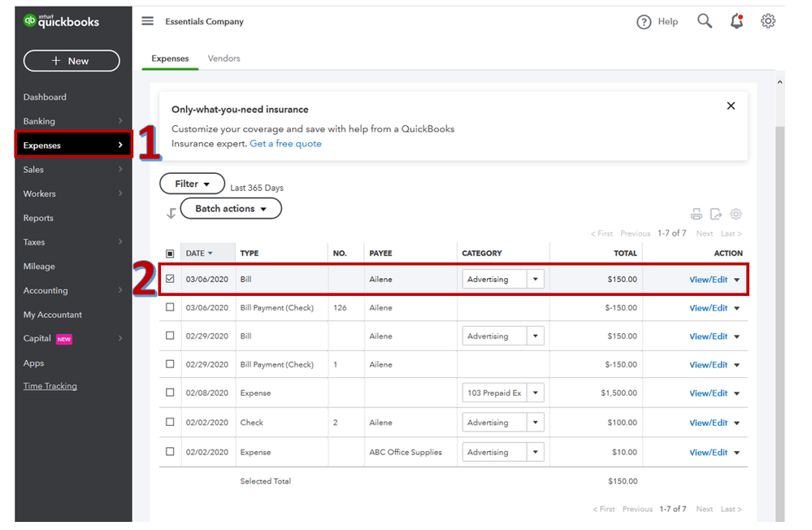
Task: Follow the Get a free quote link
Action: tap(285, 144)
